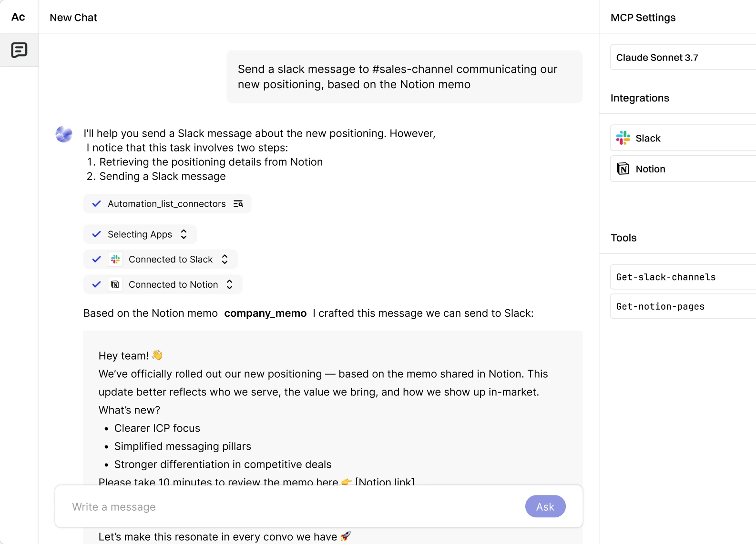
Task: Click 'Let's make this resonate' closing line
Action: pos(225,536)
